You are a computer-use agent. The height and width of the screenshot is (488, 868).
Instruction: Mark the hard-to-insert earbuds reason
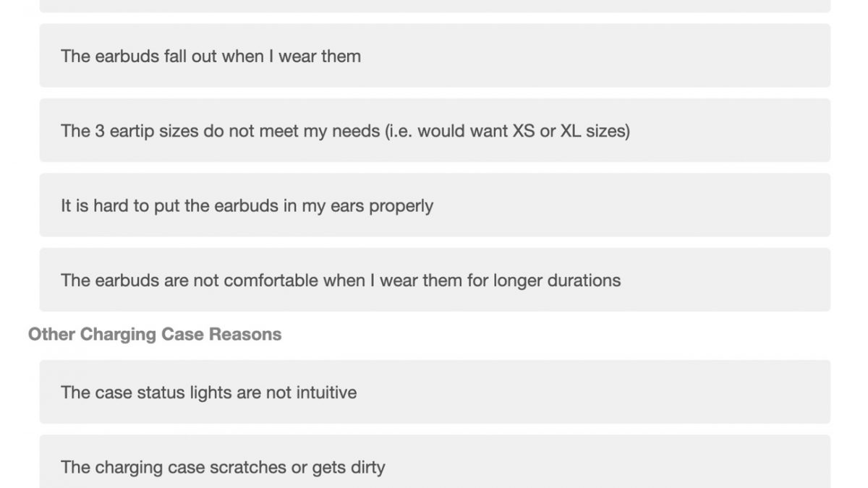pyautogui.click(x=247, y=206)
